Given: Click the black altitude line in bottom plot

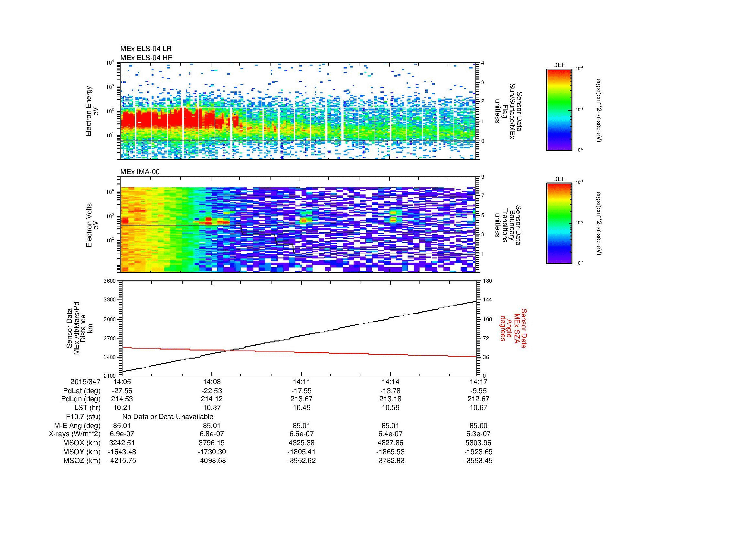Looking at the screenshot, I should pos(300,336).
